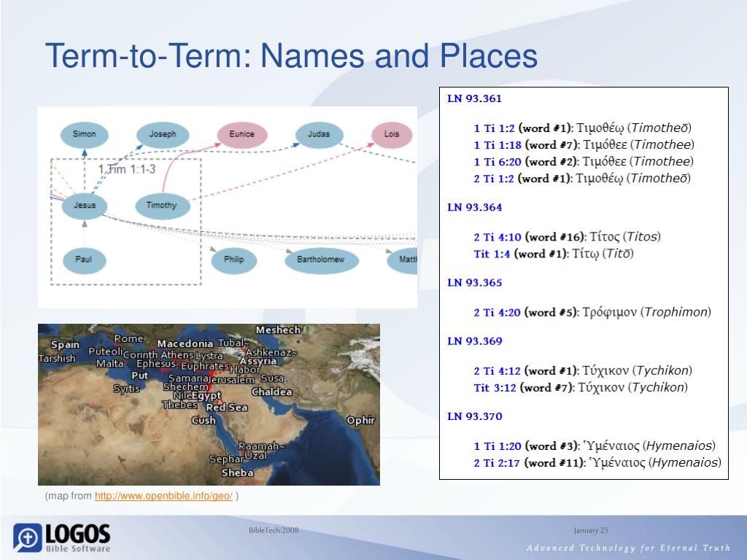Open the Tit 1:4 reference
Screen dimensions: 747x560
[x=492, y=254]
